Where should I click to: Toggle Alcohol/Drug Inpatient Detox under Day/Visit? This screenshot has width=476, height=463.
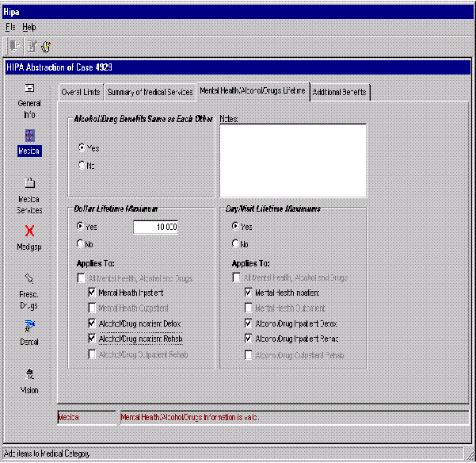coord(249,323)
